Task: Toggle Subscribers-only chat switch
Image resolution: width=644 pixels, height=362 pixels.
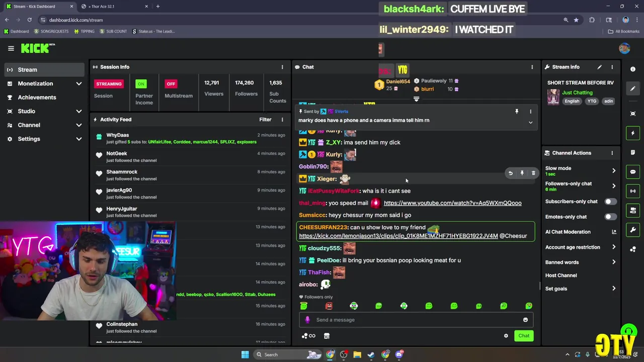Action: click(x=610, y=202)
